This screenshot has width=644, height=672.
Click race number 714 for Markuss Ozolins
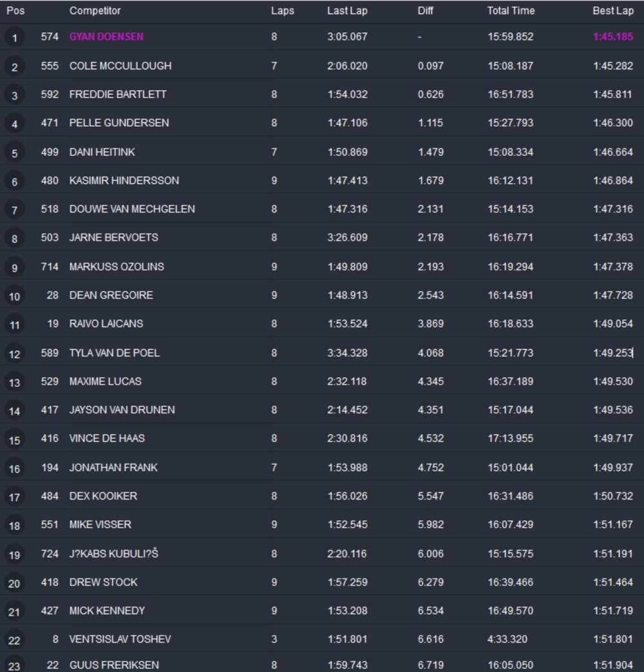50,266
